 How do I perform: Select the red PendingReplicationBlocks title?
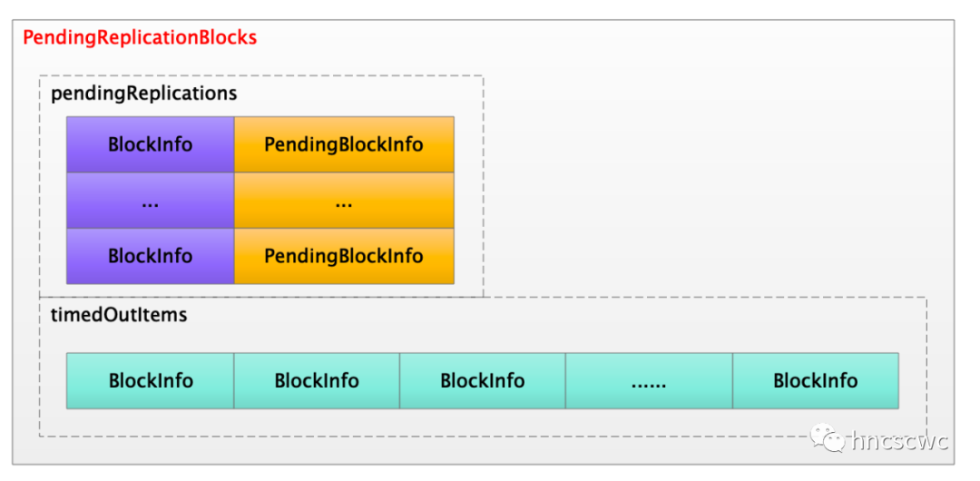(140, 38)
